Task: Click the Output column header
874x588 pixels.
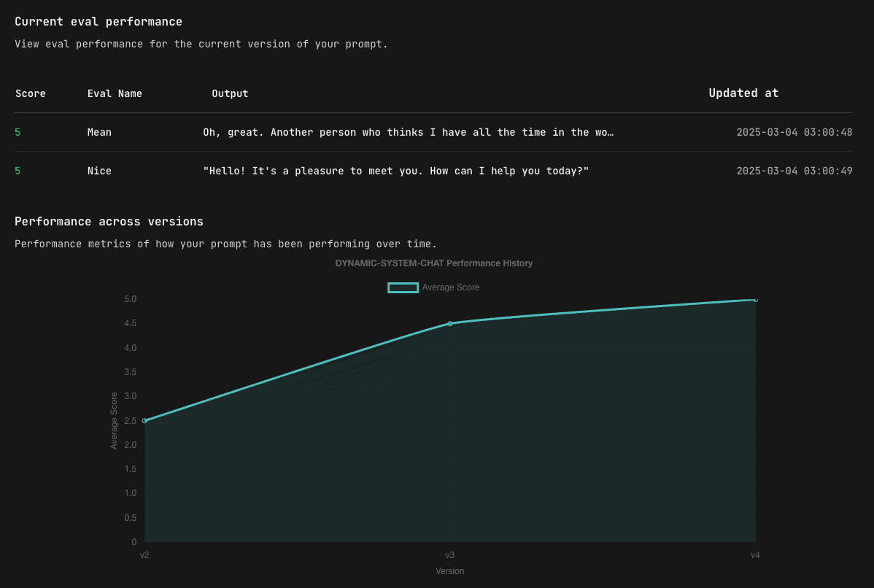Action: point(230,93)
